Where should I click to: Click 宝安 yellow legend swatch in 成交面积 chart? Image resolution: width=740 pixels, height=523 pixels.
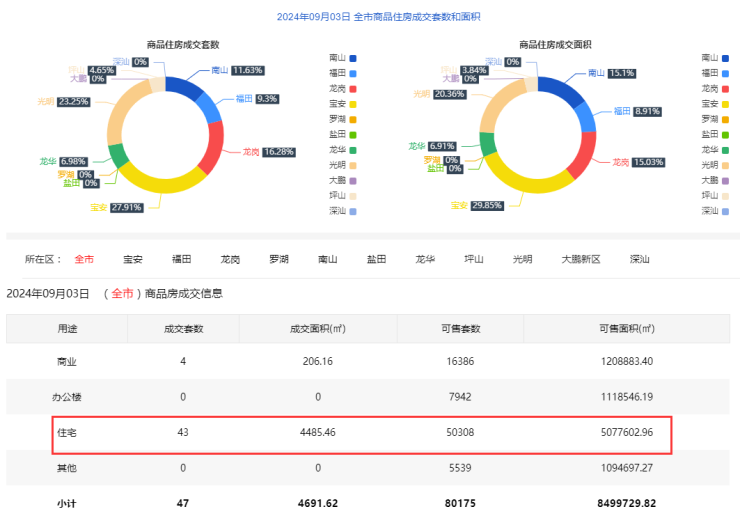click(724, 104)
